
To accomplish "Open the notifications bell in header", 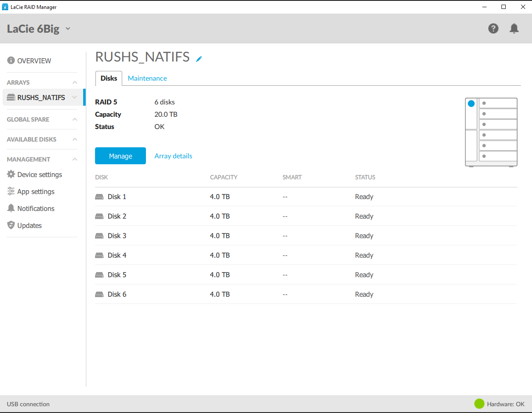I will pyautogui.click(x=514, y=28).
